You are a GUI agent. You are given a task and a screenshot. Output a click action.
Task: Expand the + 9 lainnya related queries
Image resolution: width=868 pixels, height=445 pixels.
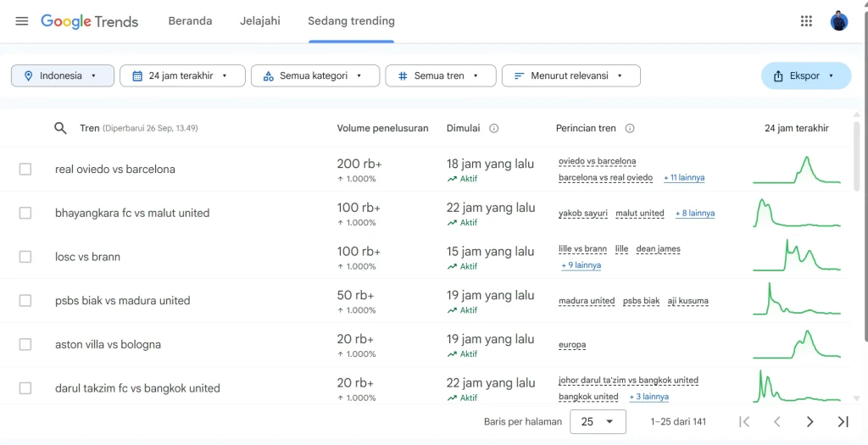click(581, 265)
